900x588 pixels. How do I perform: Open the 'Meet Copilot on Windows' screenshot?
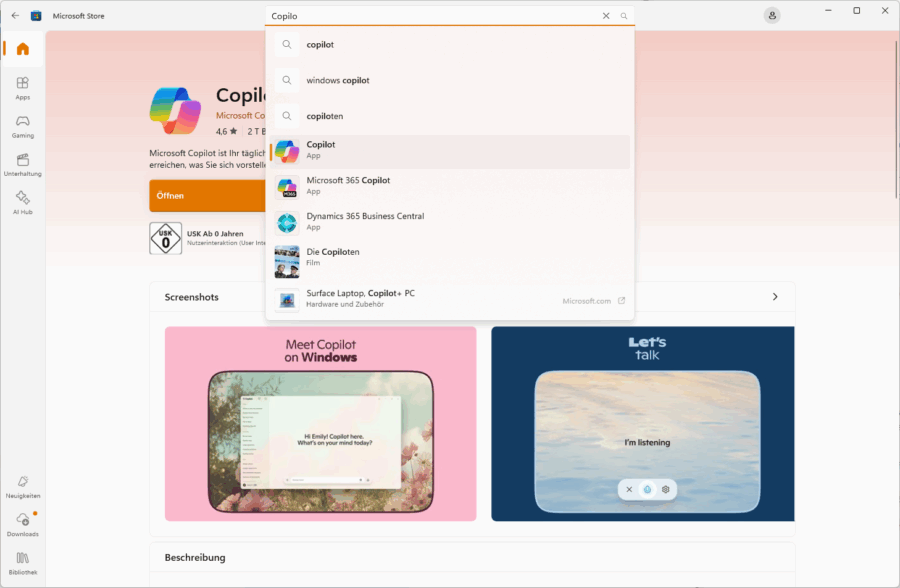pyautogui.click(x=320, y=424)
